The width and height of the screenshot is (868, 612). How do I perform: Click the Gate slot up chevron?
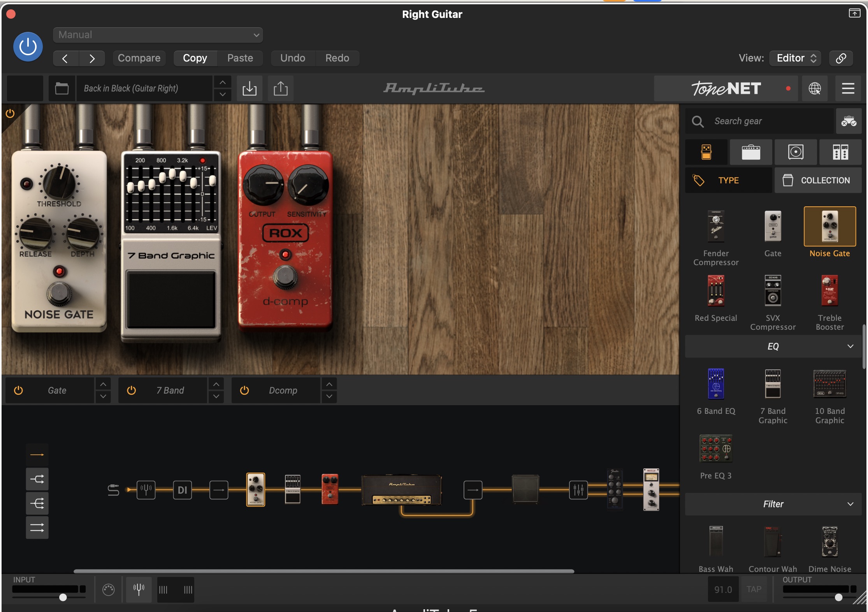[x=103, y=384]
